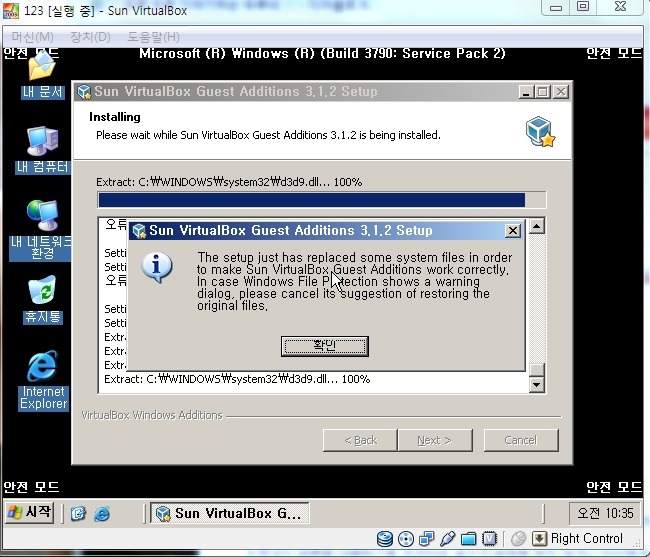Image resolution: width=650 pixels, height=557 pixels.
Task: Click the clock showing 오전 10:35
Action: pyautogui.click(x=605, y=513)
